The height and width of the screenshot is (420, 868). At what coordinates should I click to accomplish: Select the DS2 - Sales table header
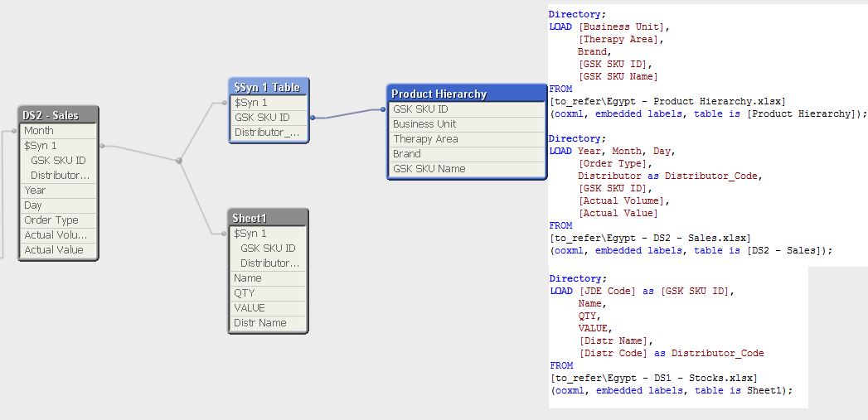pos(58,115)
